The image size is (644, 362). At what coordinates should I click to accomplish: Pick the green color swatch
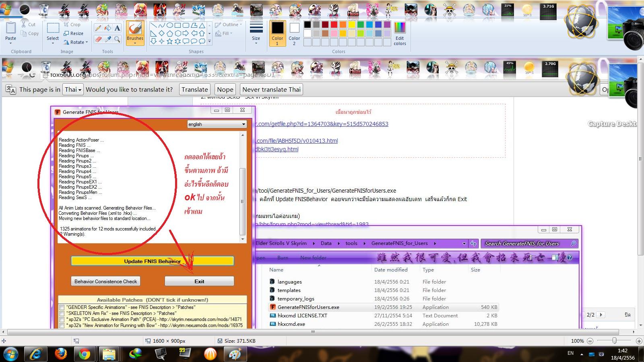click(x=360, y=25)
